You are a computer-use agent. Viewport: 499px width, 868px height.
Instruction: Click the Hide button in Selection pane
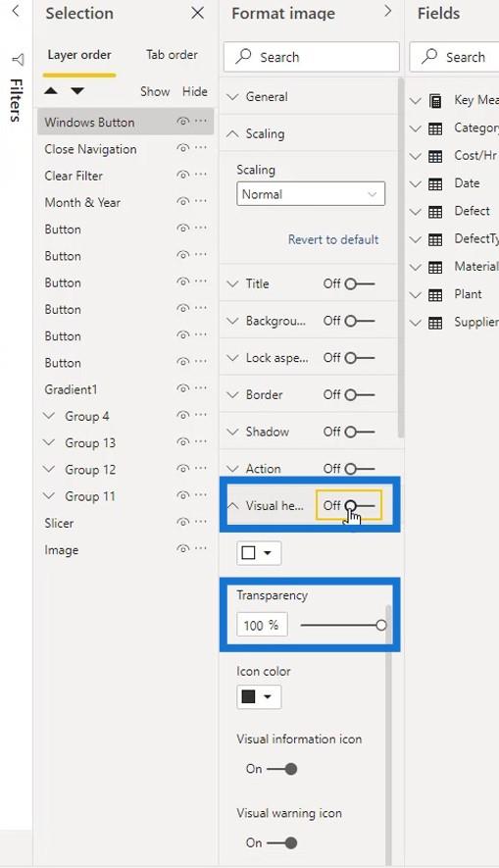click(195, 91)
